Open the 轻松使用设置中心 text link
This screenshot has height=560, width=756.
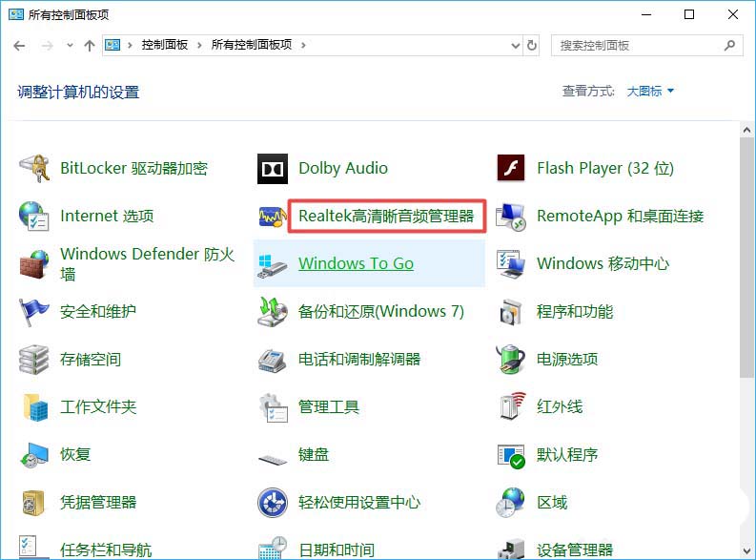[x=359, y=503]
